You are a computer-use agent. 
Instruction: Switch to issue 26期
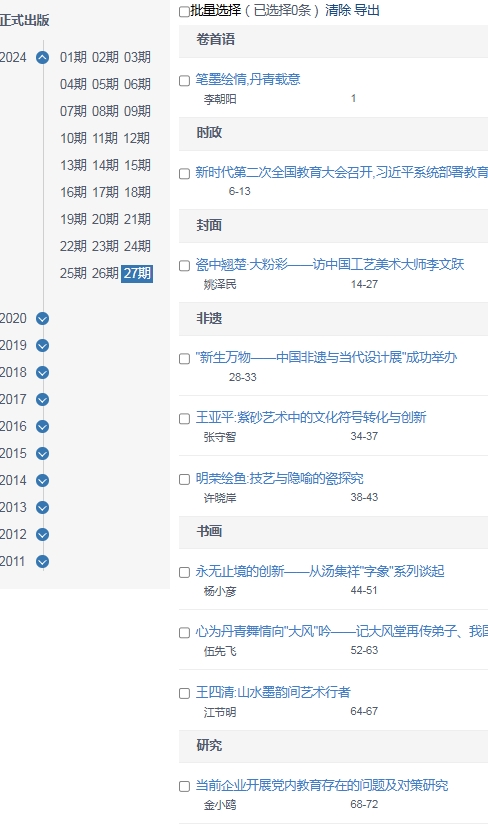click(105, 273)
